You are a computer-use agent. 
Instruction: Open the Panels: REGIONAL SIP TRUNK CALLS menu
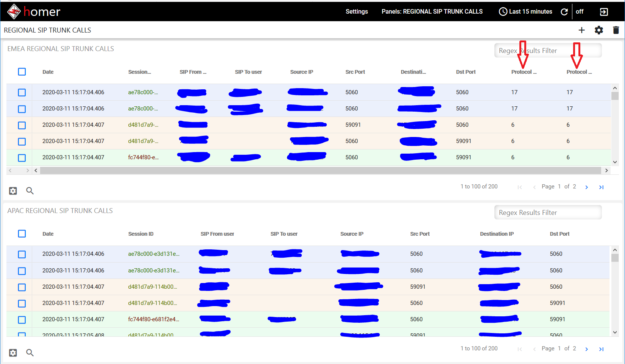432,11
